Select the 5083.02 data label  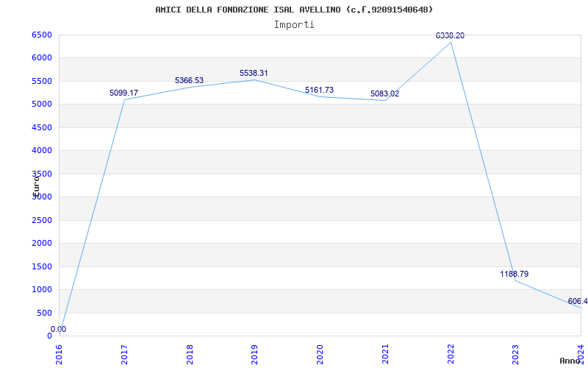[384, 93]
